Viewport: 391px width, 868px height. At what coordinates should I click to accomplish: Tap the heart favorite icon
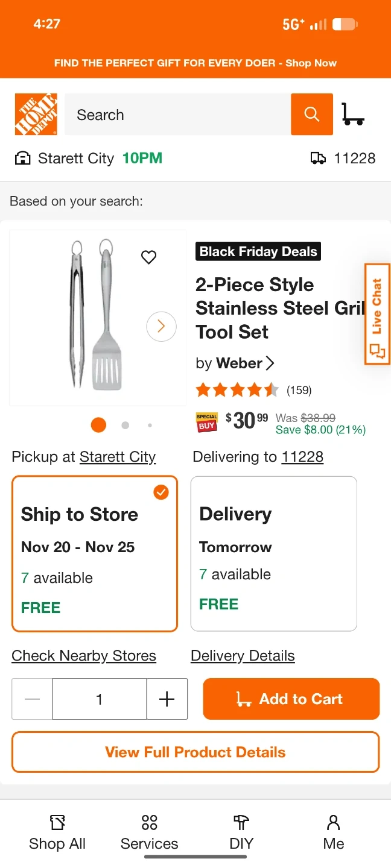point(148,257)
